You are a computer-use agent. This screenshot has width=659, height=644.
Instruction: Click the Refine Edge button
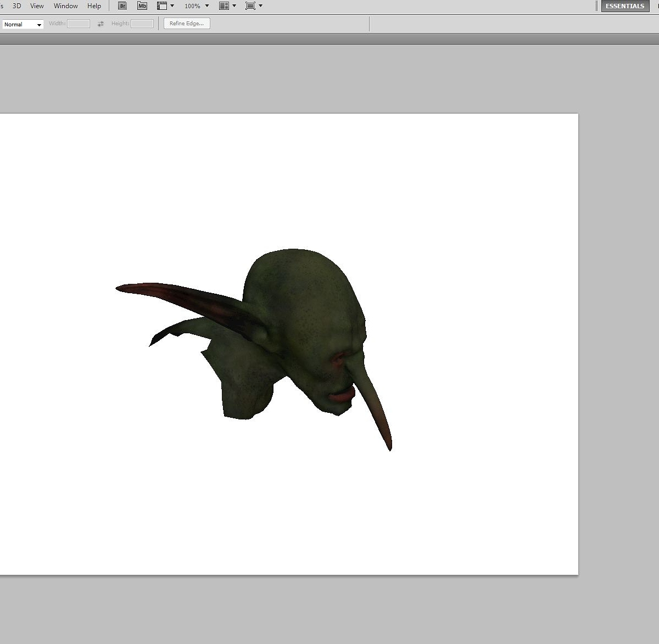click(x=187, y=24)
